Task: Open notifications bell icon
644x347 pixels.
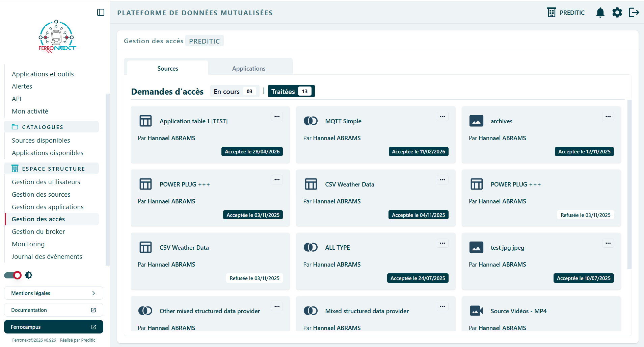Action: [x=600, y=13]
